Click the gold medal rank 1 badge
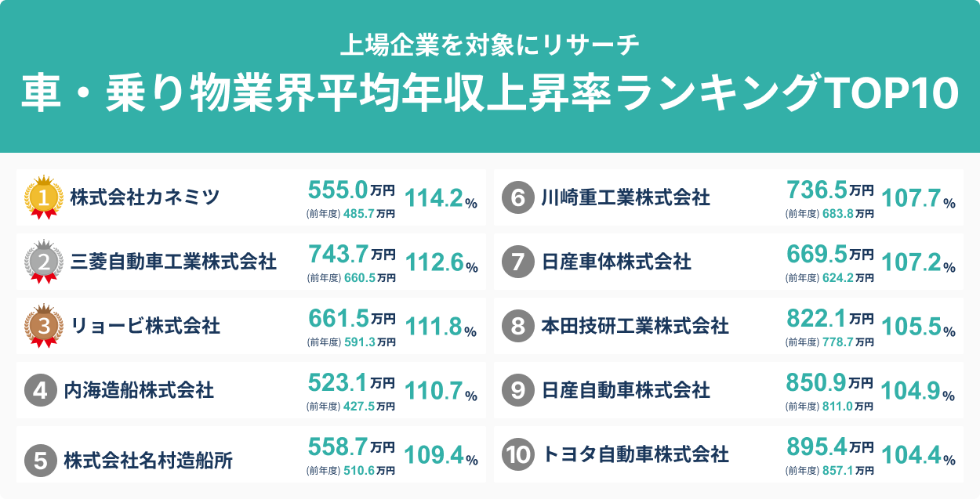980x499 pixels. 44,195
